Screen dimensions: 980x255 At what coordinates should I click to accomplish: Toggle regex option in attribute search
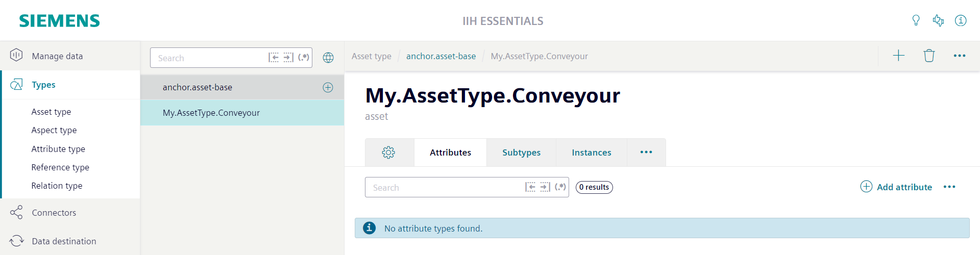pyautogui.click(x=560, y=187)
